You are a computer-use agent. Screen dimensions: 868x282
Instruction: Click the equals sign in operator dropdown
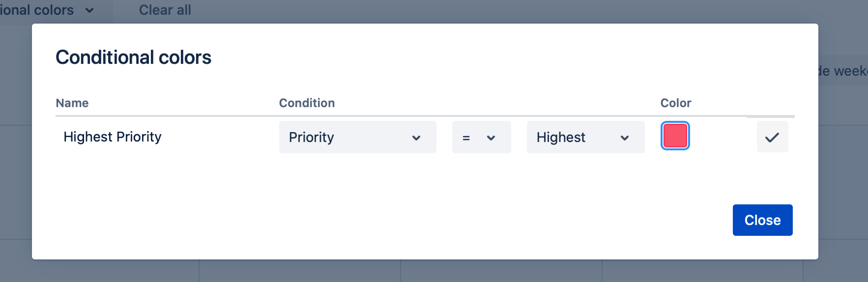(x=466, y=138)
